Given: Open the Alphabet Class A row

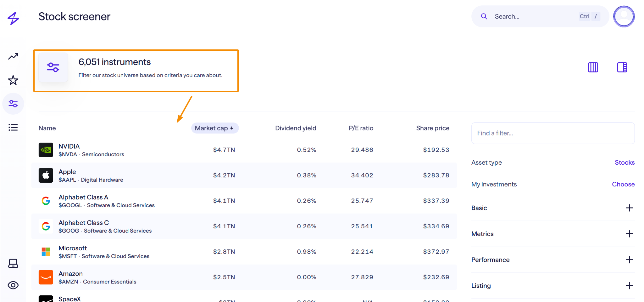Looking at the screenshot, I should (244, 201).
